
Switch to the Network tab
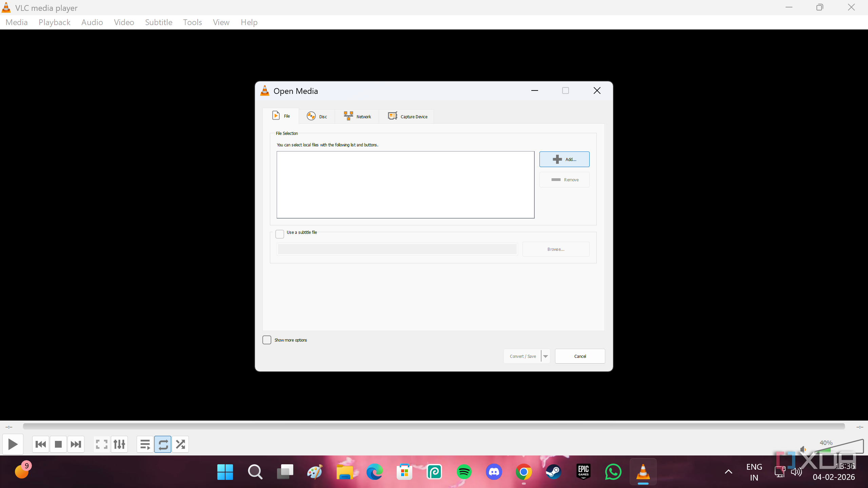click(x=357, y=117)
